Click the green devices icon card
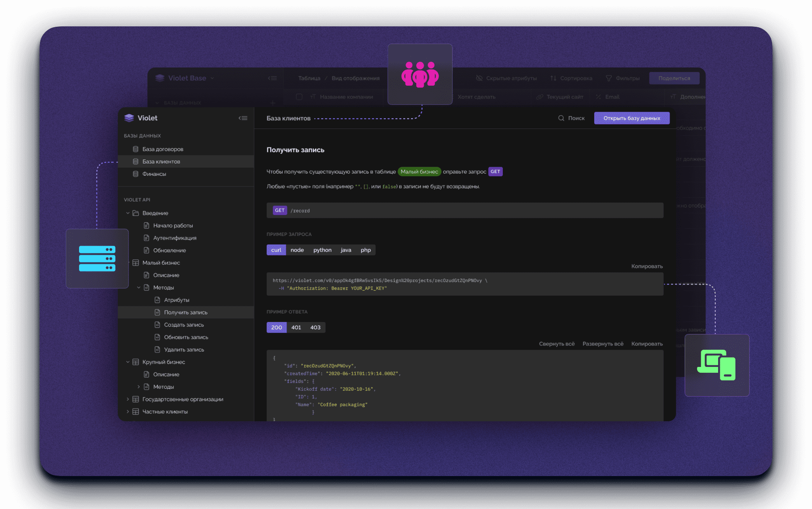Screen dimensions: 812x509 click(716, 365)
